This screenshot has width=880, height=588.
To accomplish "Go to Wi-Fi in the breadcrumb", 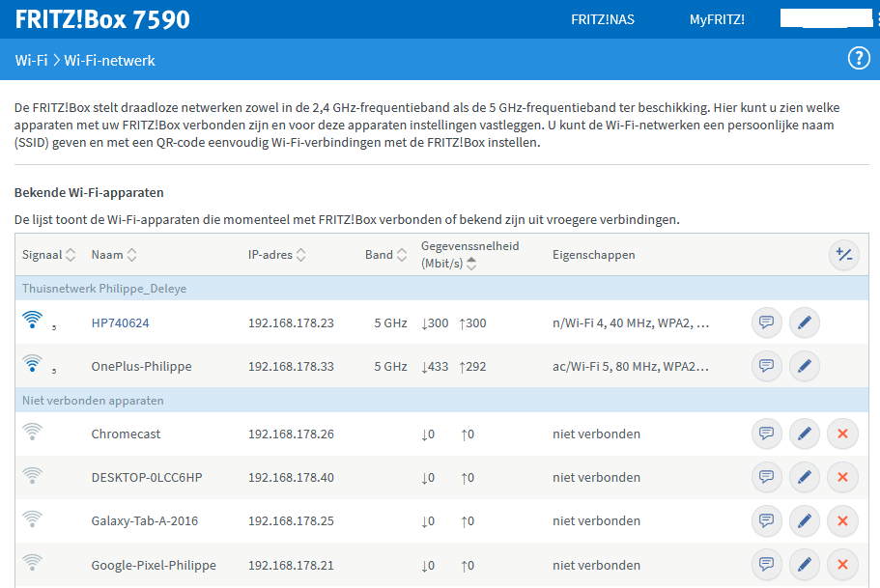I will point(31,60).
